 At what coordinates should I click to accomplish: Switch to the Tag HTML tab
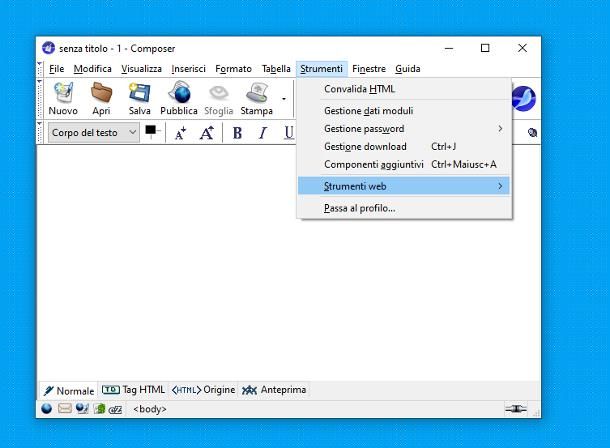(x=133, y=390)
